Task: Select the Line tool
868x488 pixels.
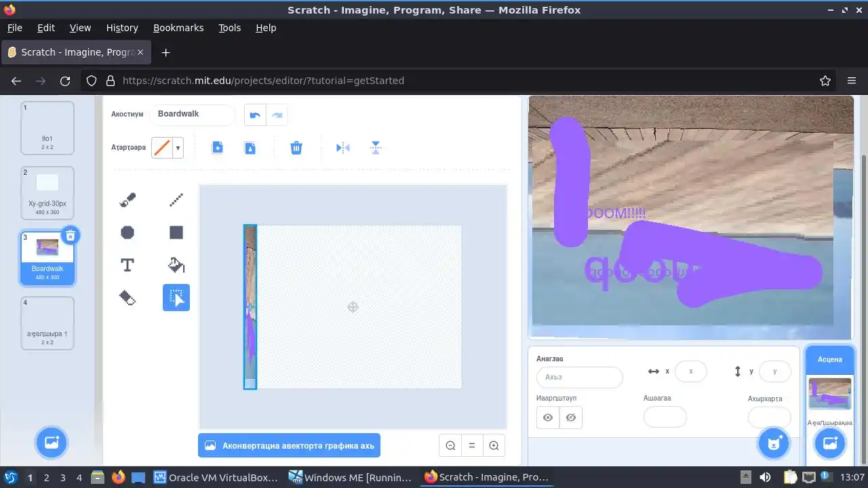Action: pos(176,200)
